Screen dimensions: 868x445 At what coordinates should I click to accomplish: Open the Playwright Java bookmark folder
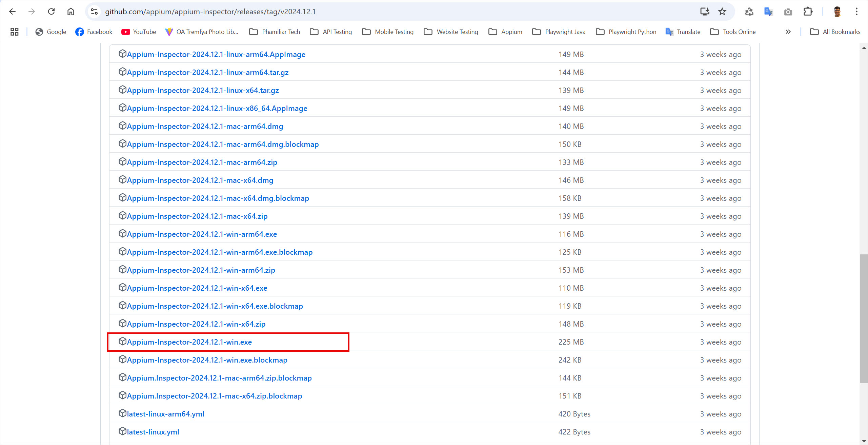pyautogui.click(x=559, y=32)
